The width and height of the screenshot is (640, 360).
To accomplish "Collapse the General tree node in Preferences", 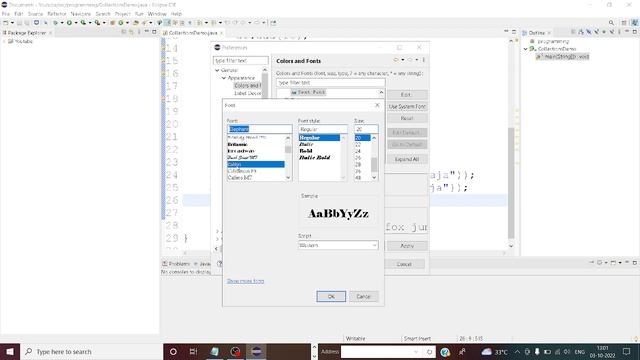I will pyautogui.click(x=217, y=70).
